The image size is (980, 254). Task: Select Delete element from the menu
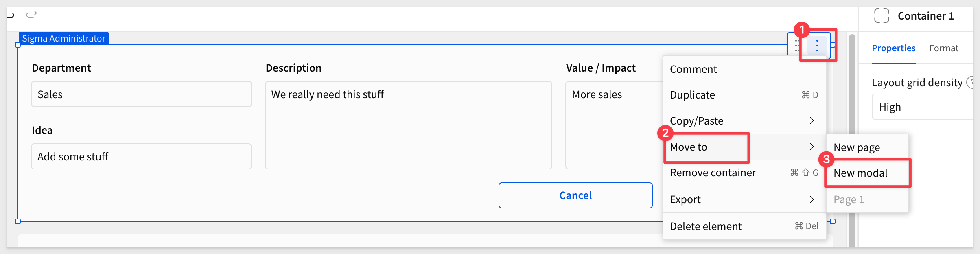click(744, 226)
